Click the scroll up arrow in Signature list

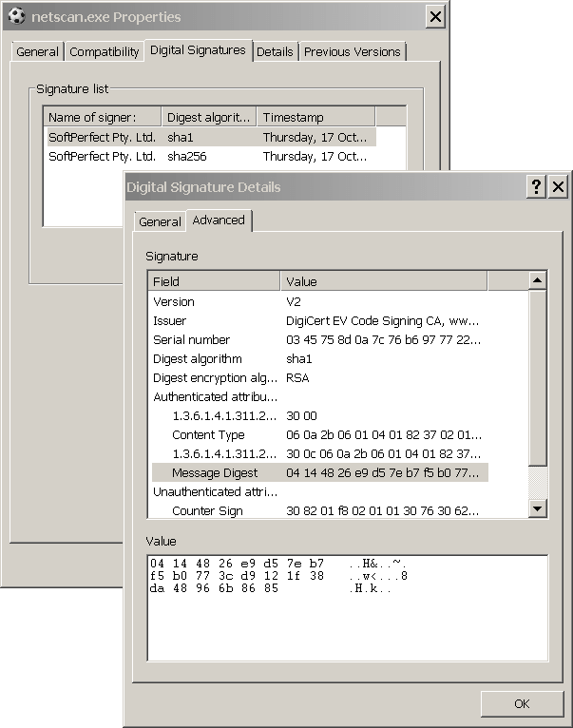point(537,280)
